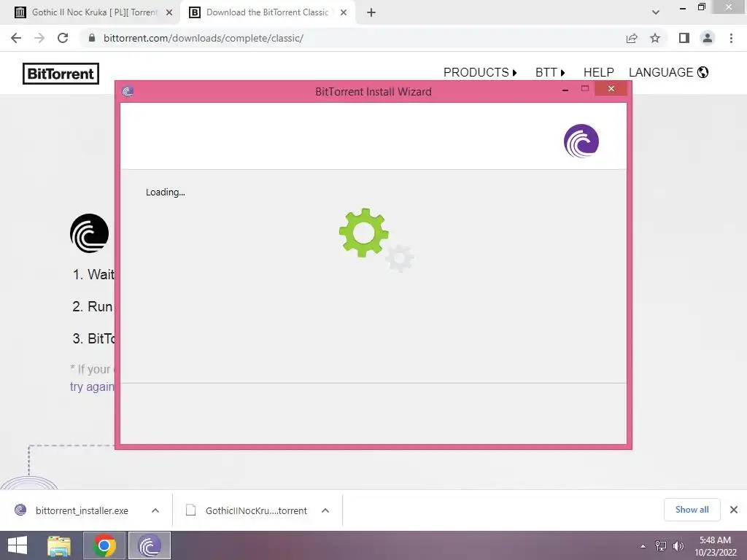The width and height of the screenshot is (747, 560).
Task: Open Chrome three-dot menu
Action: [731, 38]
